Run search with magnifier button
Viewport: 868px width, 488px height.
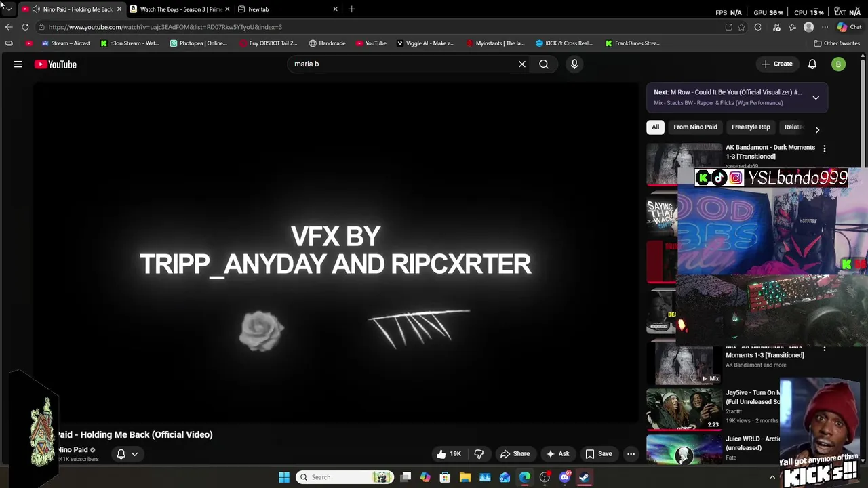(544, 64)
